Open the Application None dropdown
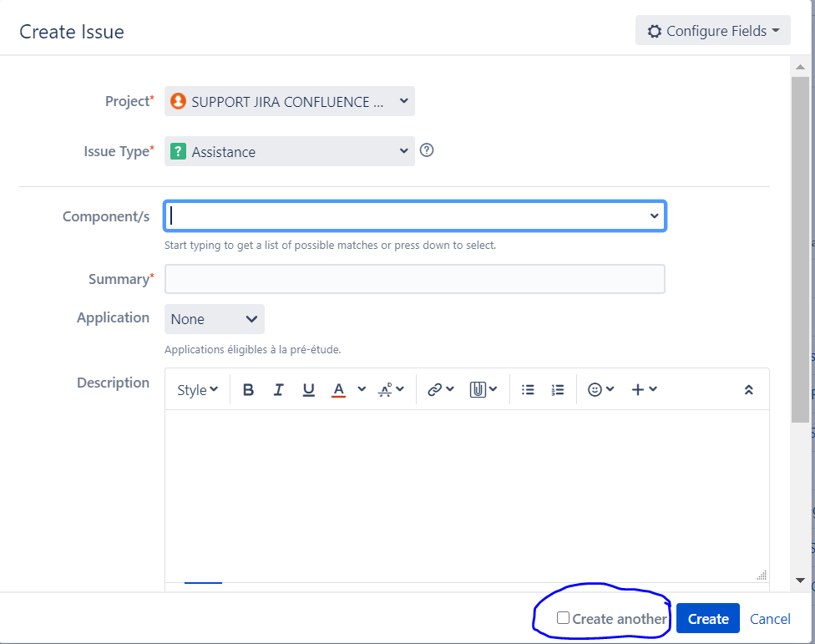This screenshot has height=644, width=815. click(215, 319)
